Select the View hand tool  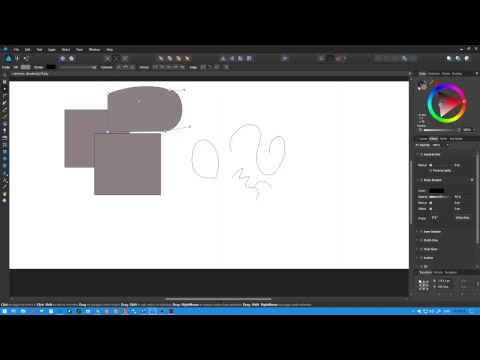[x=5, y=194]
